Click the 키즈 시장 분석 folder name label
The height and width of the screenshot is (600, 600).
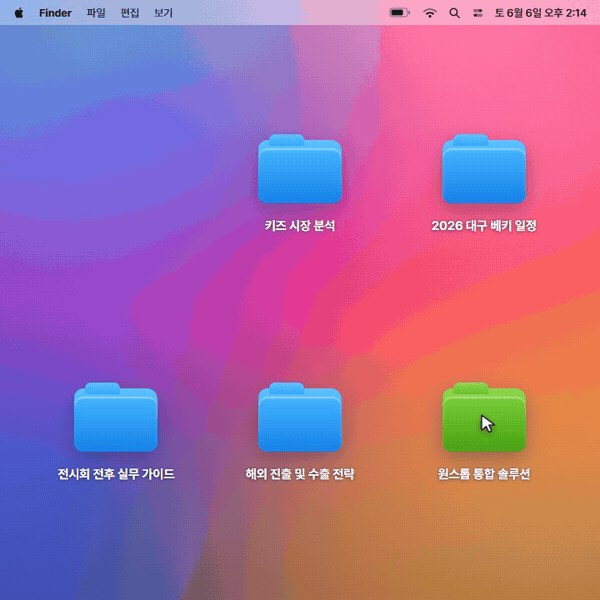(x=300, y=226)
